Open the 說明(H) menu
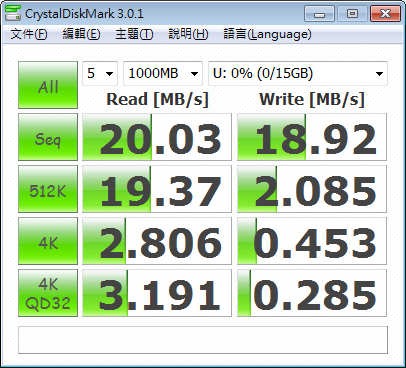This screenshot has width=406, height=368. [188, 34]
